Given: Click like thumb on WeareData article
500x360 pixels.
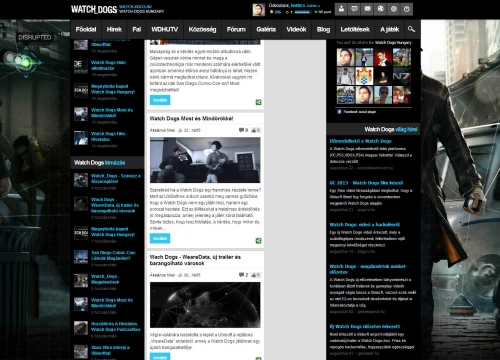Looking at the screenshot, I should [x=254, y=275].
